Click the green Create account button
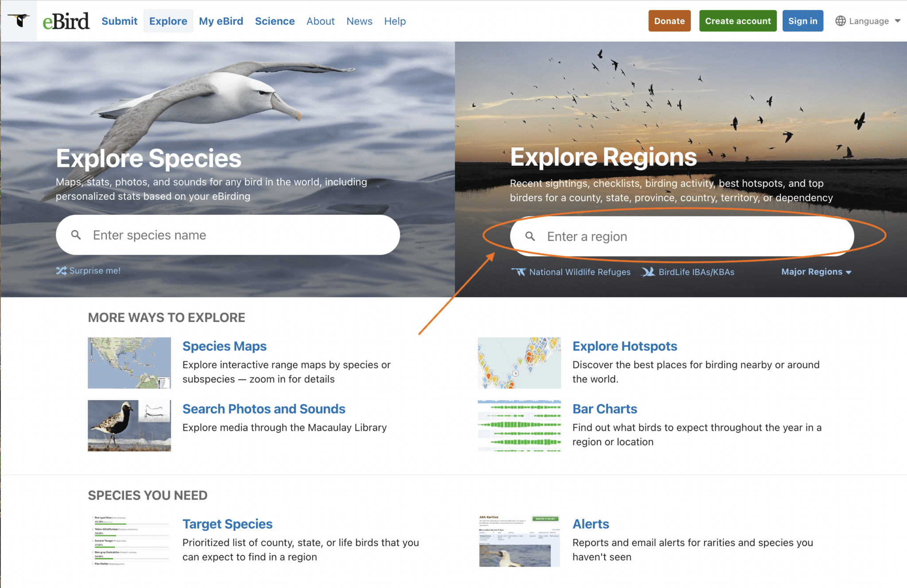This screenshot has height=588, width=907. coord(737,21)
